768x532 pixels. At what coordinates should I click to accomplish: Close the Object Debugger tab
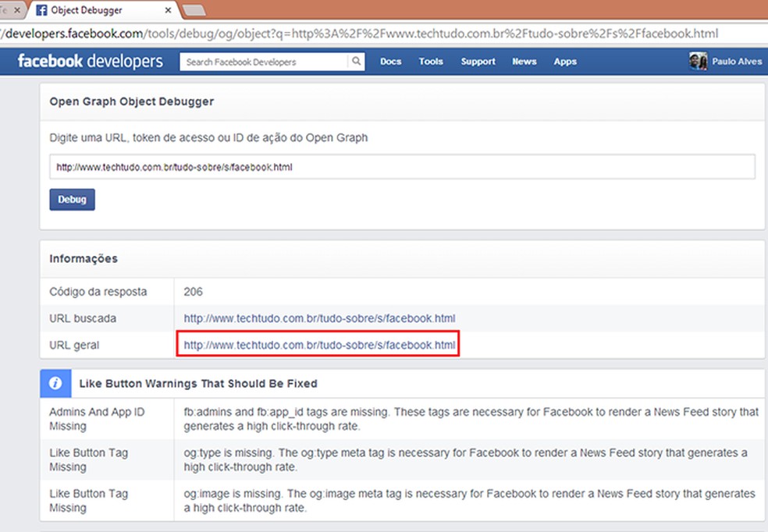tap(167, 11)
